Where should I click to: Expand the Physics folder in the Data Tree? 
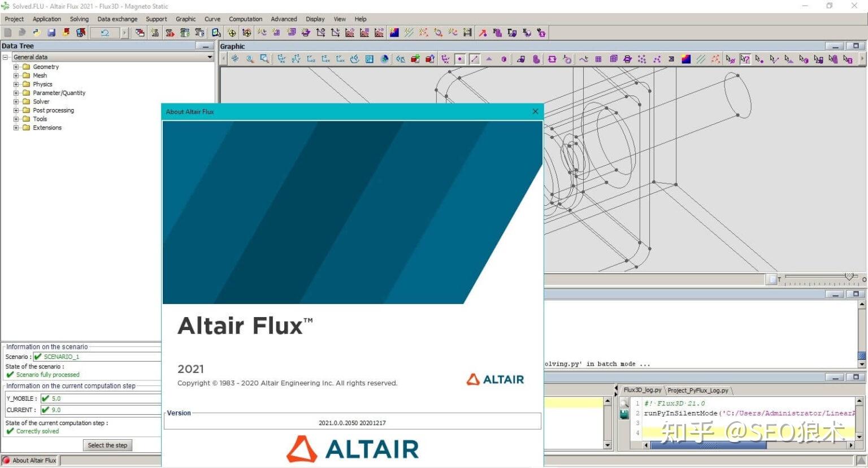[x=16, y=84]
